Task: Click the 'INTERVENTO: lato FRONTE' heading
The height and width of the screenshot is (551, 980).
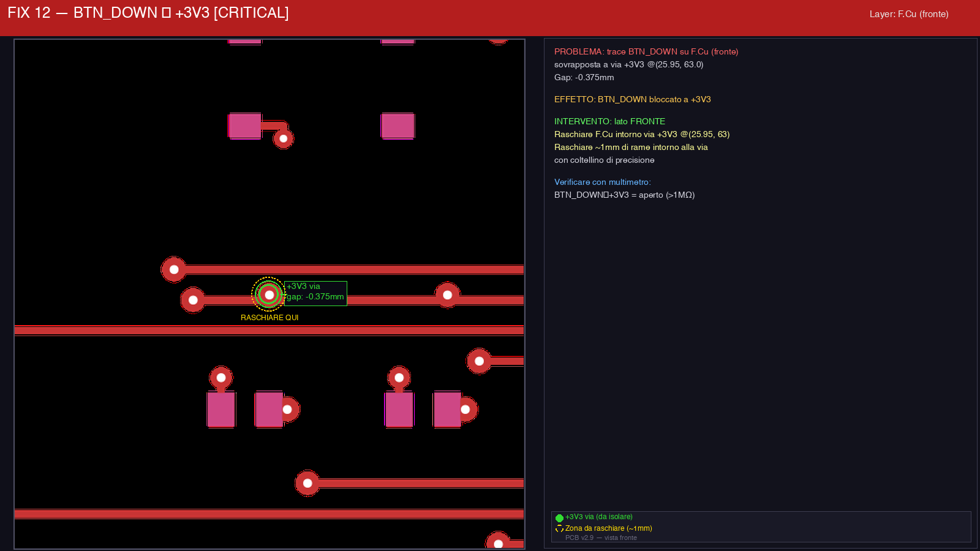Action: [x=609, y=121]
